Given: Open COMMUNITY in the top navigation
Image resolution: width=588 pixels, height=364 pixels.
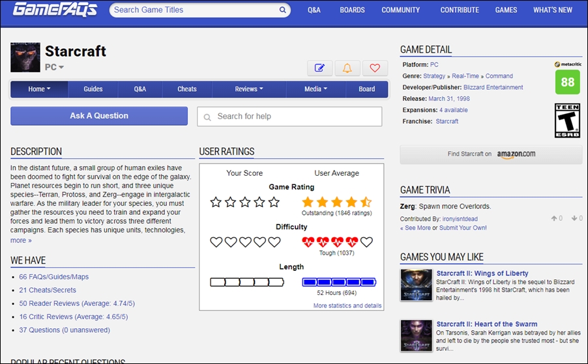Looking at the screenshot, I should tap(400, 10).
